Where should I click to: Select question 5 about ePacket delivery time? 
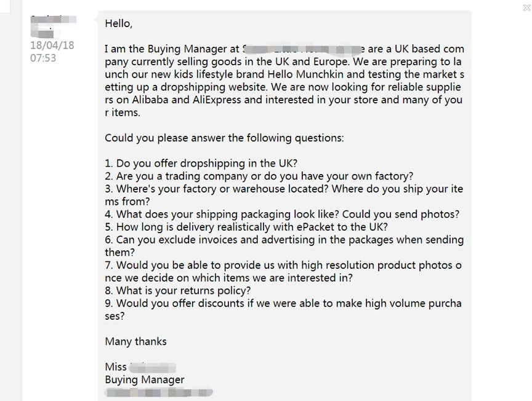click(246, 227)
